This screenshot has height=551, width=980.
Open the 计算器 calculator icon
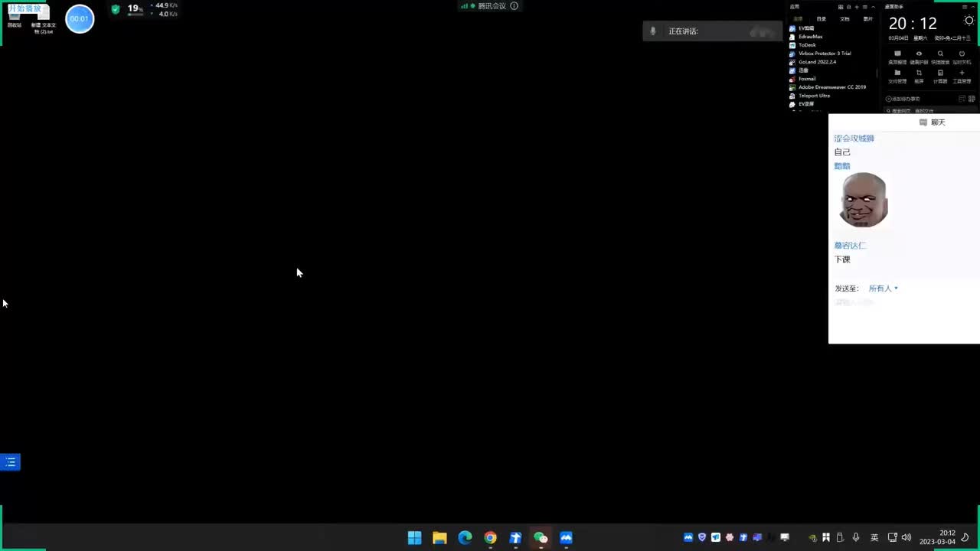940,73
